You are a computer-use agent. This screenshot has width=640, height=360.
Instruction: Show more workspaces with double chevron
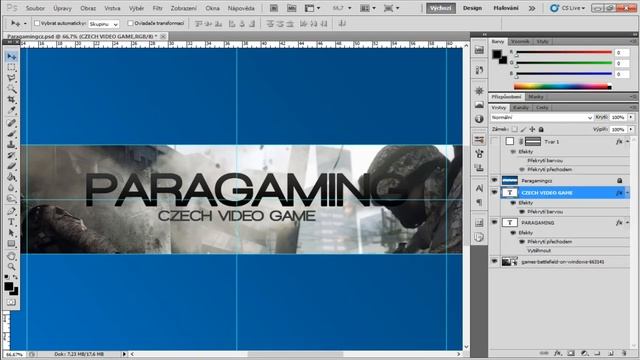click(532, 8)
